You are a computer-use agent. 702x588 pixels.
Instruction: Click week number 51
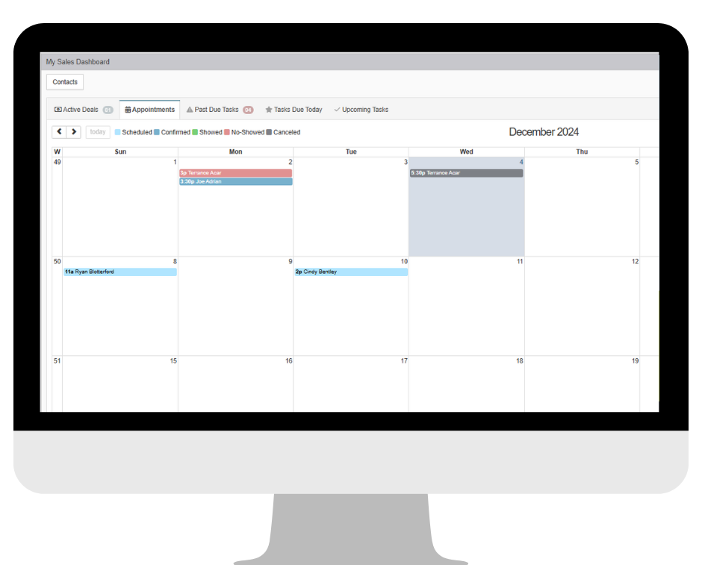click(58, 360)
